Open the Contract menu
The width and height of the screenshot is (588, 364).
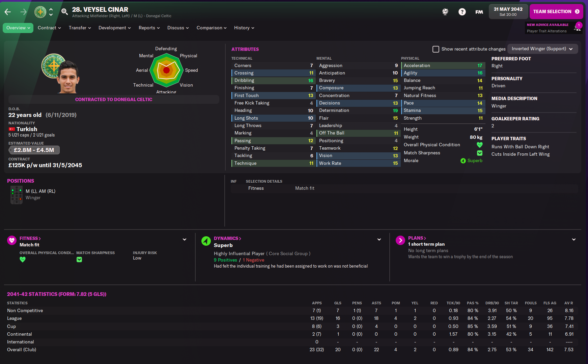[49, 28]
